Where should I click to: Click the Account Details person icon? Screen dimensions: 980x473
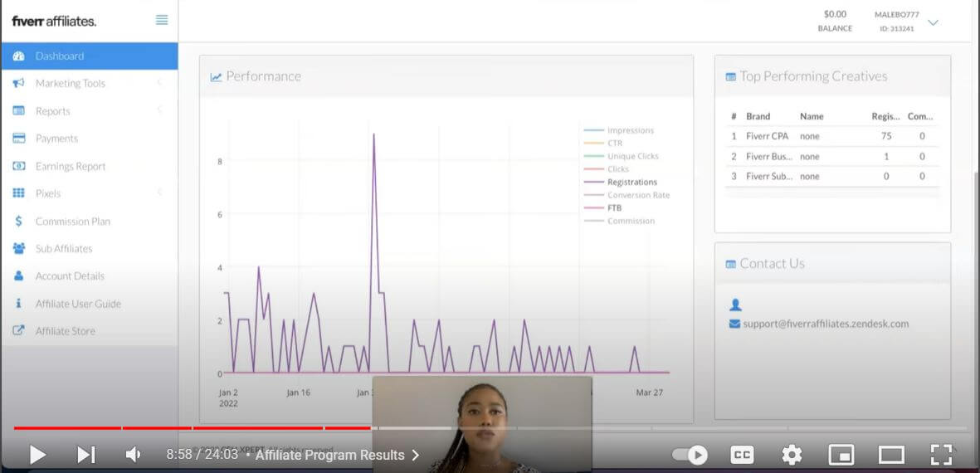[19, 276]
